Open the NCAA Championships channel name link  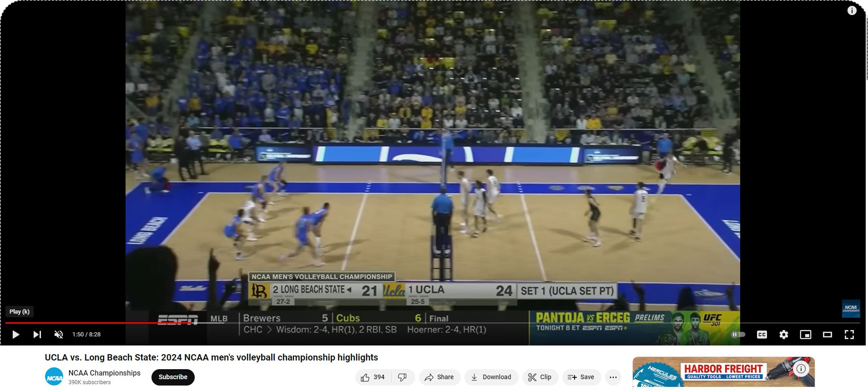(104, 373)
